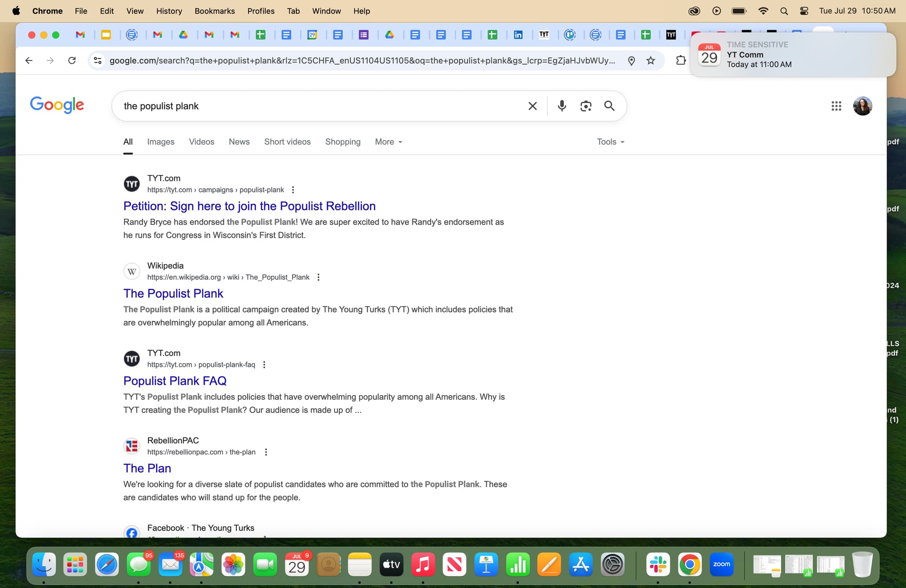Open the Spotlight search icon in menu bar

[x=784, y=11]
